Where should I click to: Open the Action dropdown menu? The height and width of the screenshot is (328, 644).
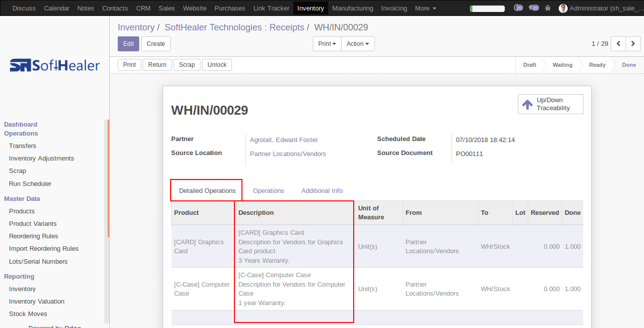[358, 44]
